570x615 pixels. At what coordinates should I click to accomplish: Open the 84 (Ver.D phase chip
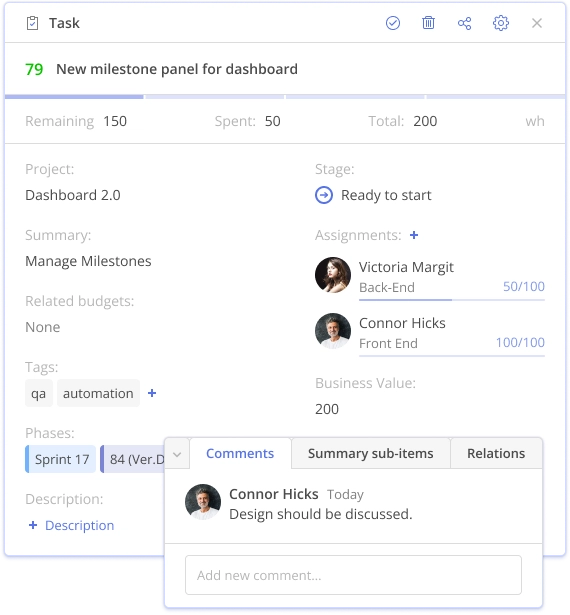click(x=133, y=459)
